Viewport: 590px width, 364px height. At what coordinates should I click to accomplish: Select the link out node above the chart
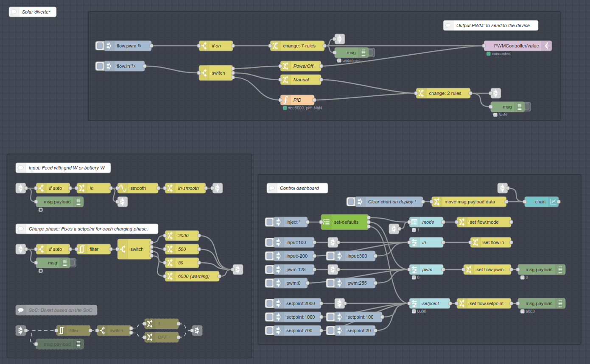point(503,188)
